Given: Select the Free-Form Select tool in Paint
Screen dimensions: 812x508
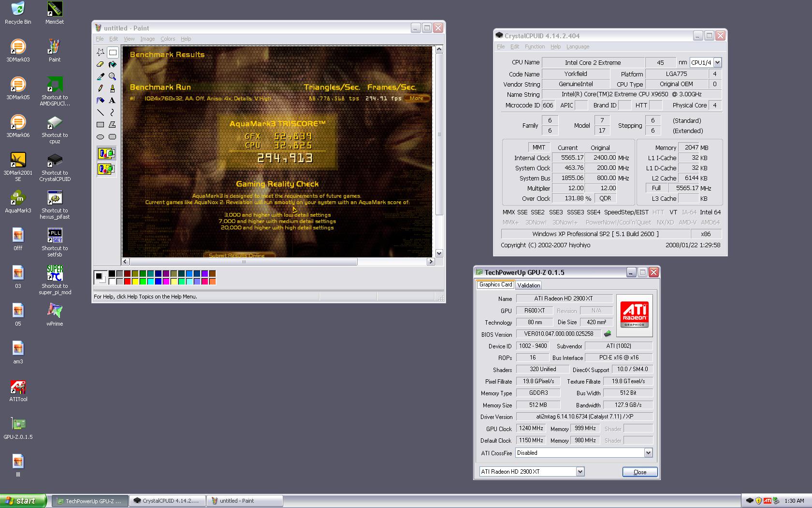Looking at the screenshot, I should coord(101,52).
